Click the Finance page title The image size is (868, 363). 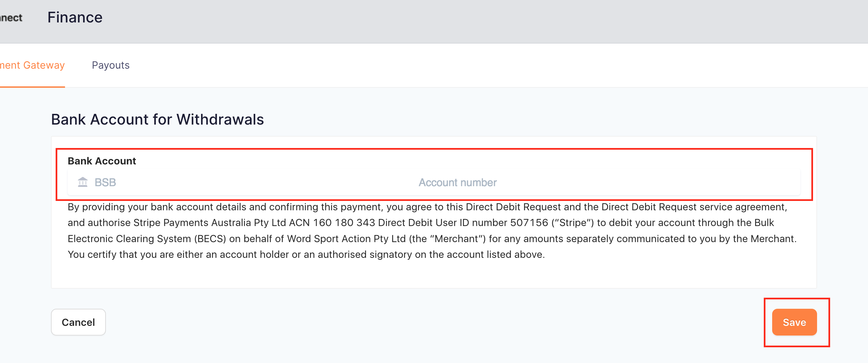[75, 17]
